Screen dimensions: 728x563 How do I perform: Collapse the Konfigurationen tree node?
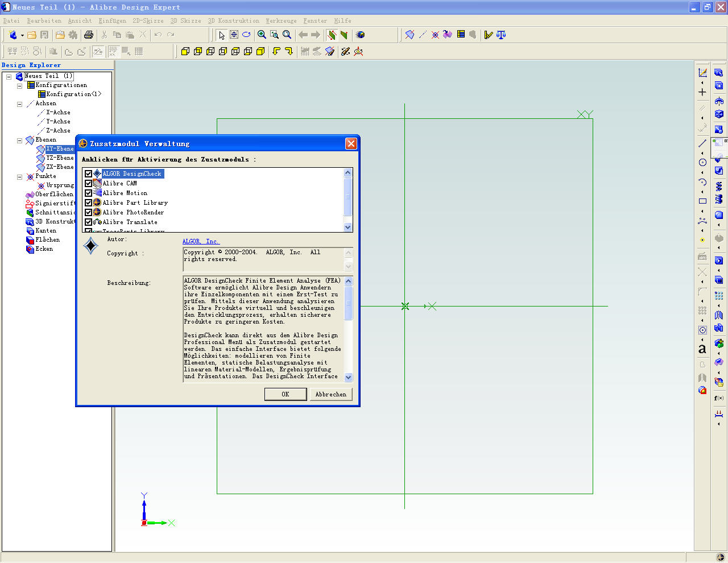19,85
